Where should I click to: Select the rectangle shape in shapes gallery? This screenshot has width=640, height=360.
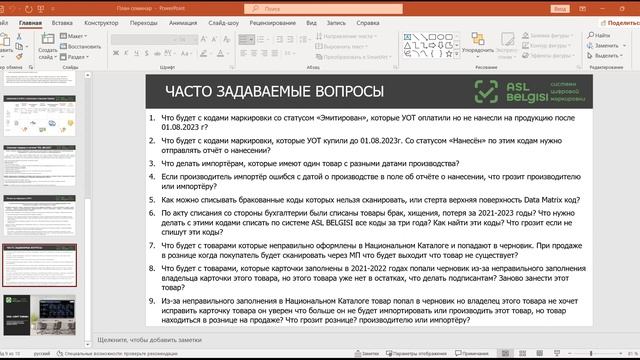[432, 37]
